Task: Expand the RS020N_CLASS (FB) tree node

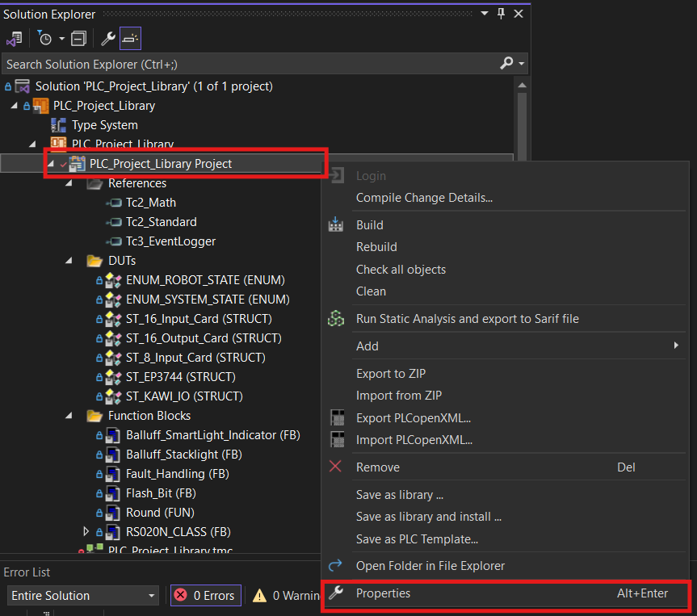Action: coord(86,531)
